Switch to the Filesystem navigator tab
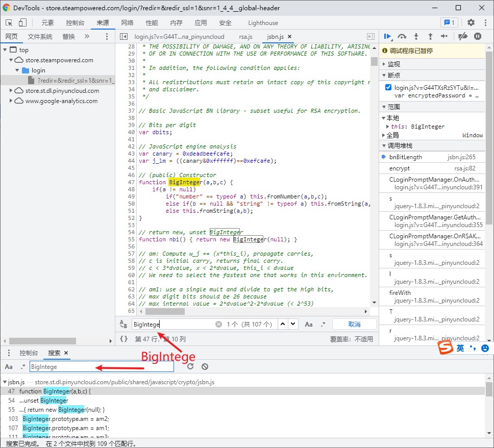The width and height of the screenshot is (494, 448). click(40, 37)
